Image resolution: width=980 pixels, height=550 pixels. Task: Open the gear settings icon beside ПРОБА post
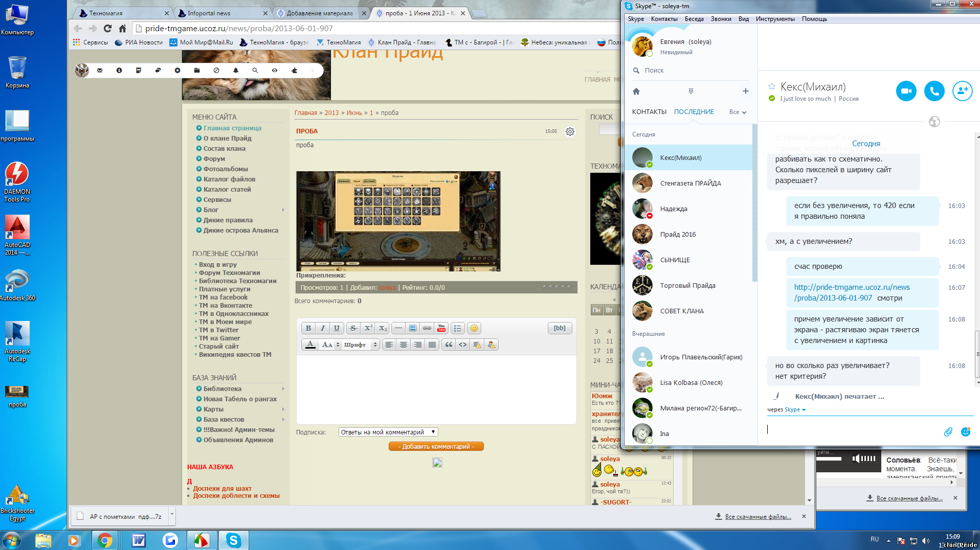[570, 132]
